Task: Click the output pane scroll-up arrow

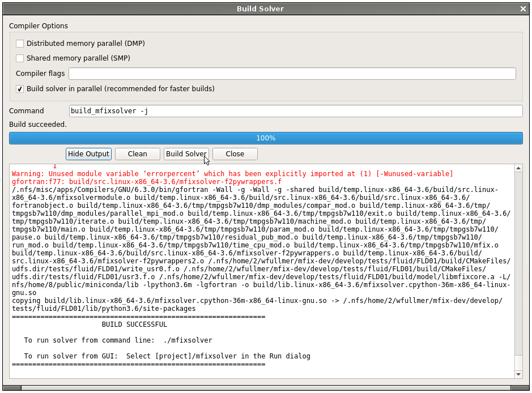Action: (x=518, y=168)
